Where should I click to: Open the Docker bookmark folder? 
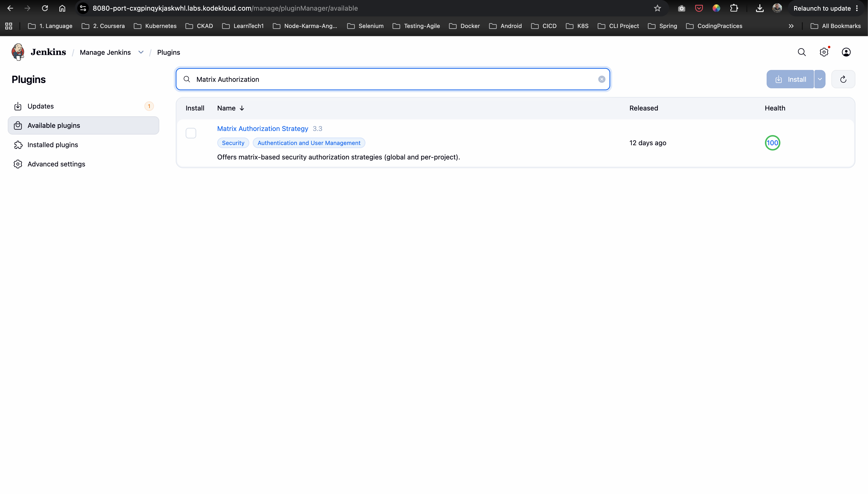pos(464,26)
